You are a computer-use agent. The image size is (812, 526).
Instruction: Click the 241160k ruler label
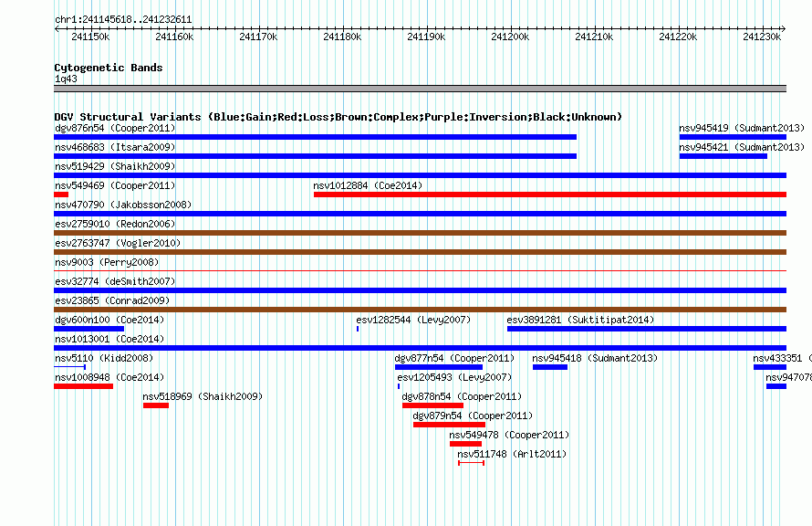click(174, 37)
